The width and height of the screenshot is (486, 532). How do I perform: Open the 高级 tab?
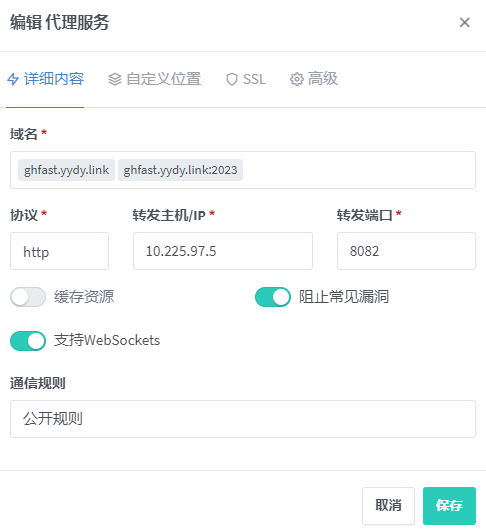[314, 79]
